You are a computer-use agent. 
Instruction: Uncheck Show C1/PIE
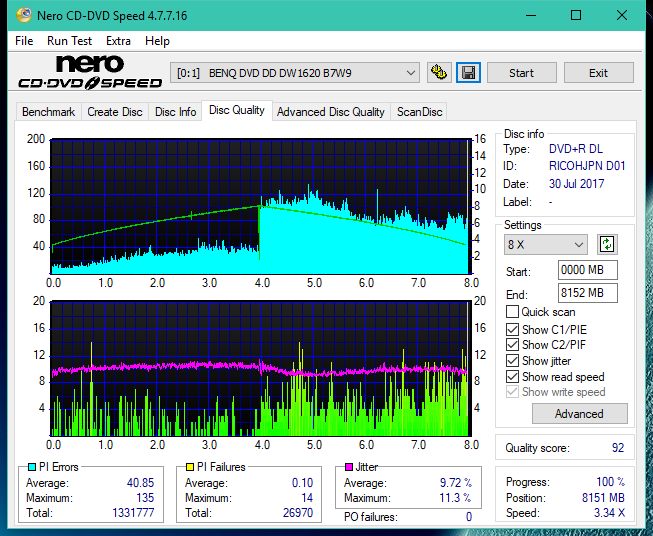(512, 329)
